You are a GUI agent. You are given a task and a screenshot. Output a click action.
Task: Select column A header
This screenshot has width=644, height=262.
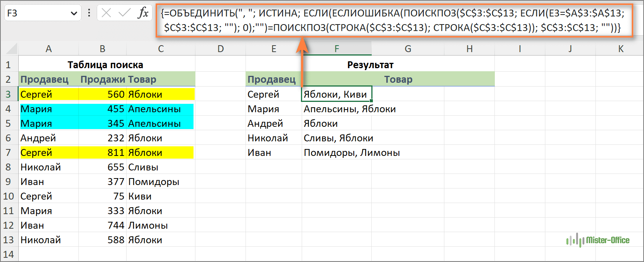point(49,49)
